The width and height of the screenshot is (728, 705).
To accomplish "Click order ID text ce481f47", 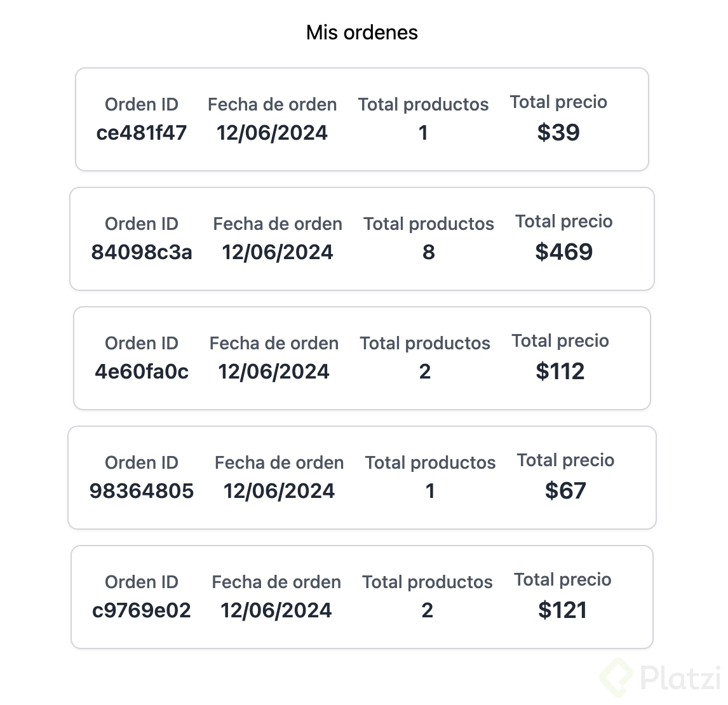I will 142,133.
